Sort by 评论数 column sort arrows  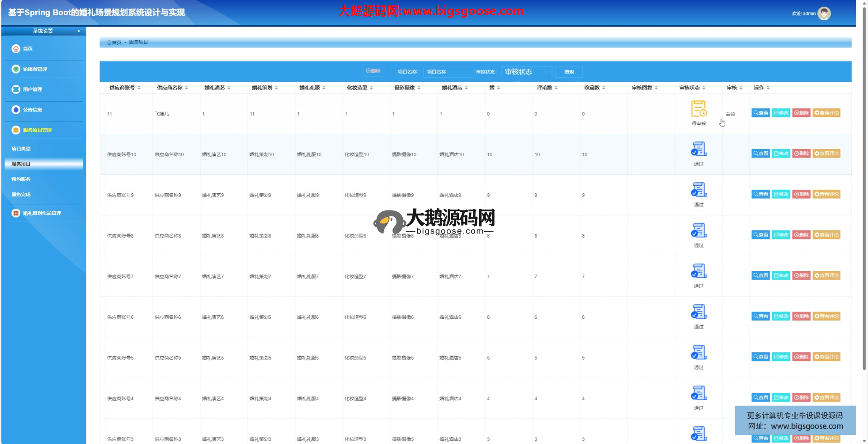pos(556,88)
